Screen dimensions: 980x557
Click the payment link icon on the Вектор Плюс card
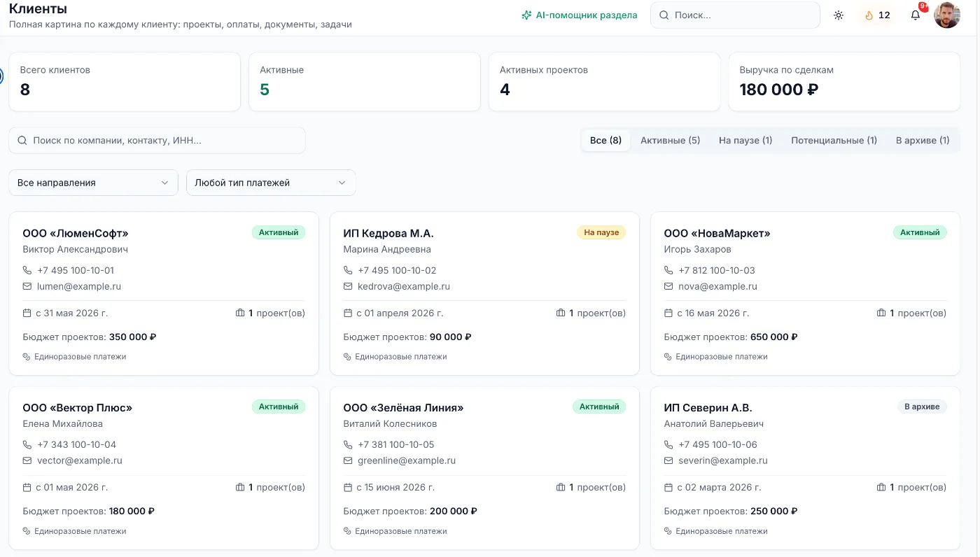[x=27, y=531]
